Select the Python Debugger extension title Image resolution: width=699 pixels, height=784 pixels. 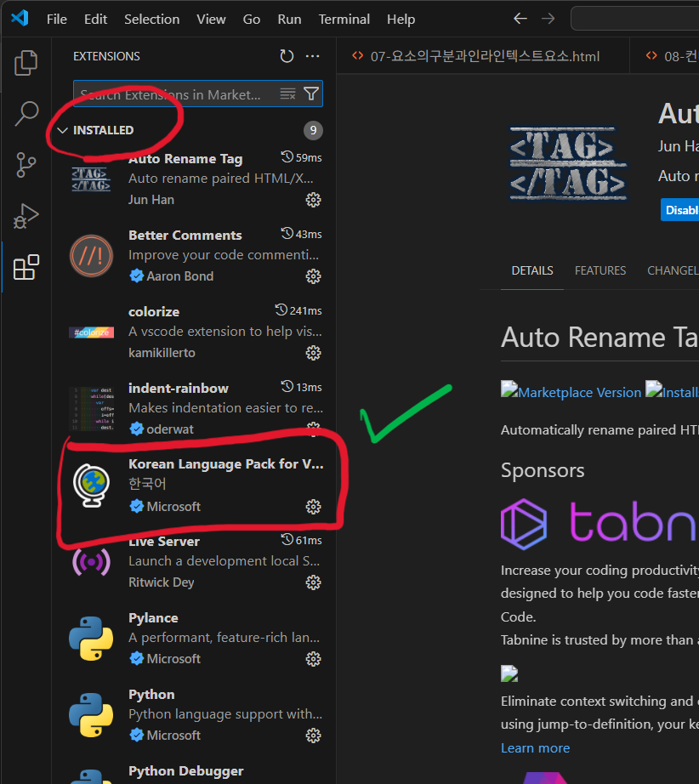[x=186, y=771]
